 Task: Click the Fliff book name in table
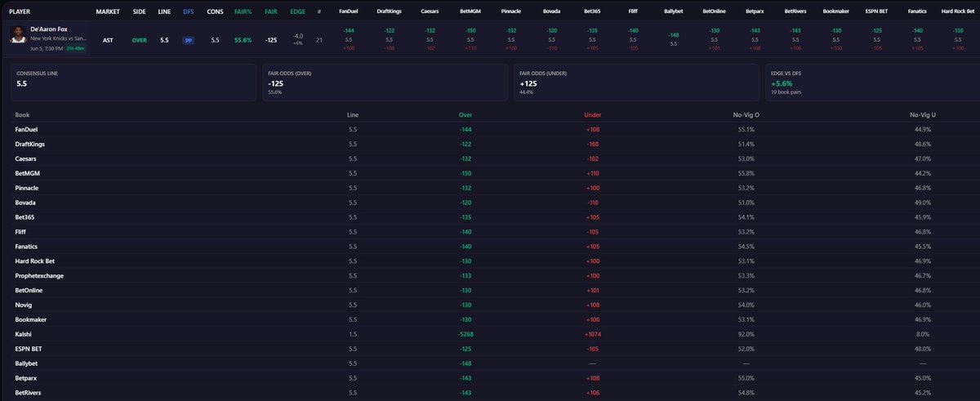point(20,231)
